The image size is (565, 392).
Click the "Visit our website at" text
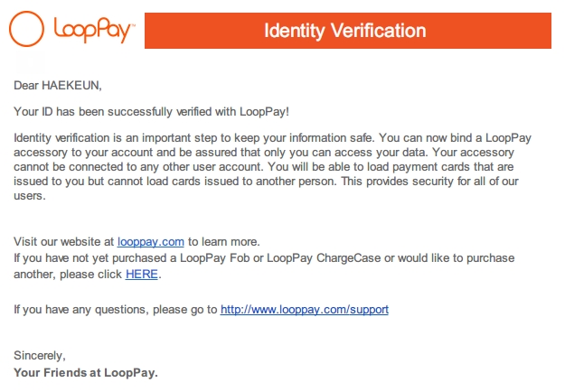coord(64,241)
